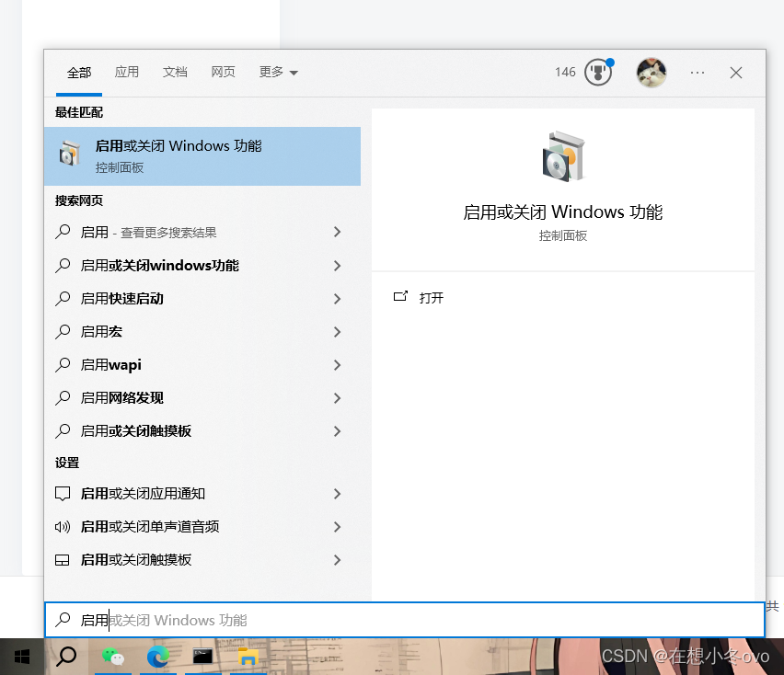Image resolution: width=784 pixels, height=675 pixels.
Task: Click inside the search box showing 启用
Action: point(405,620)
